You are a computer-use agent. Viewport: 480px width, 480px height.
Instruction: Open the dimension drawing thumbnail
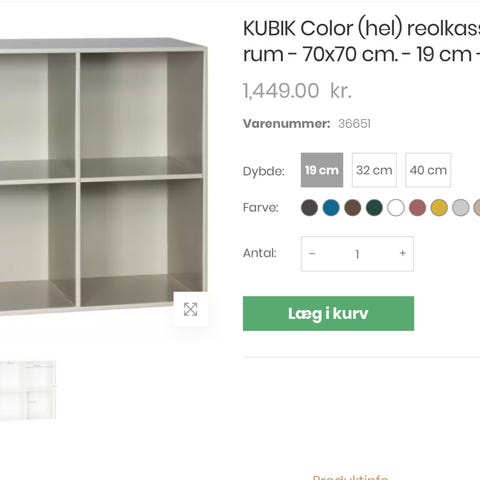(x=28, y=390)
